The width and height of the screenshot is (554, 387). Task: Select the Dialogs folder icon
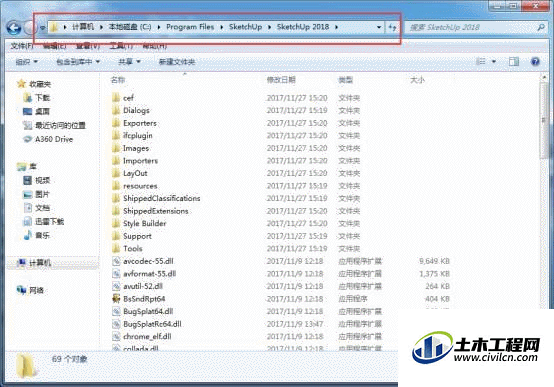click(116, 110)
